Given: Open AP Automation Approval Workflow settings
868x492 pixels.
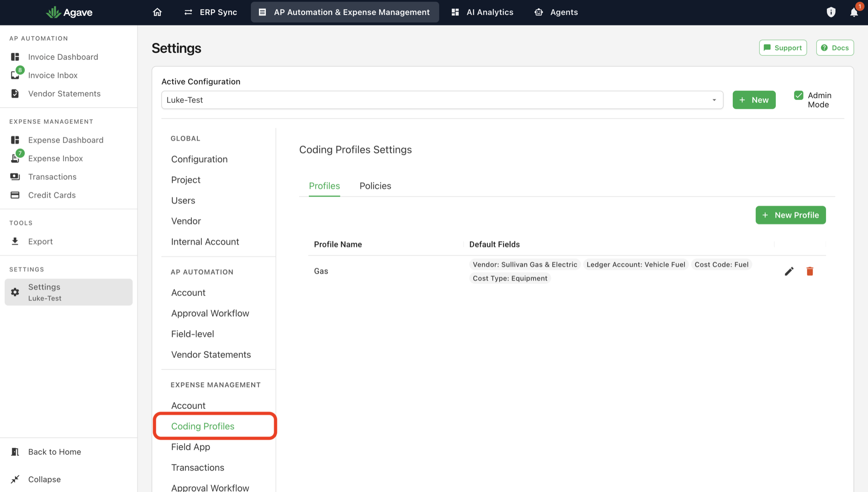Looking at the screenshot, I should coord(210,314).
